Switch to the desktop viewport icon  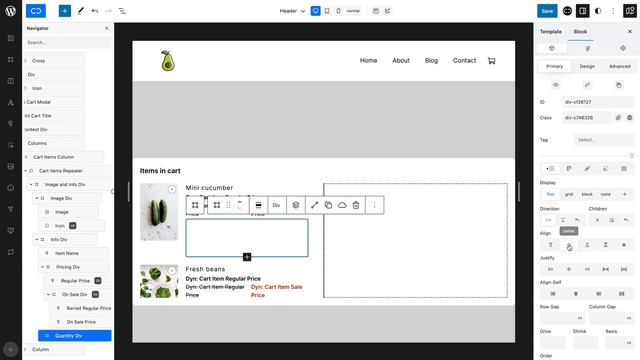316,11
